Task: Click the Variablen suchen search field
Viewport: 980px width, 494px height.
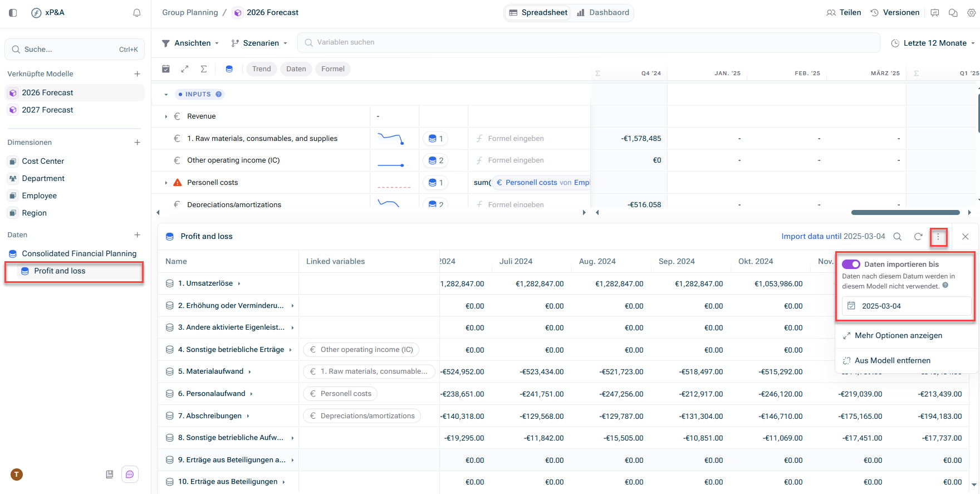Action: click(x=589, y=43)
